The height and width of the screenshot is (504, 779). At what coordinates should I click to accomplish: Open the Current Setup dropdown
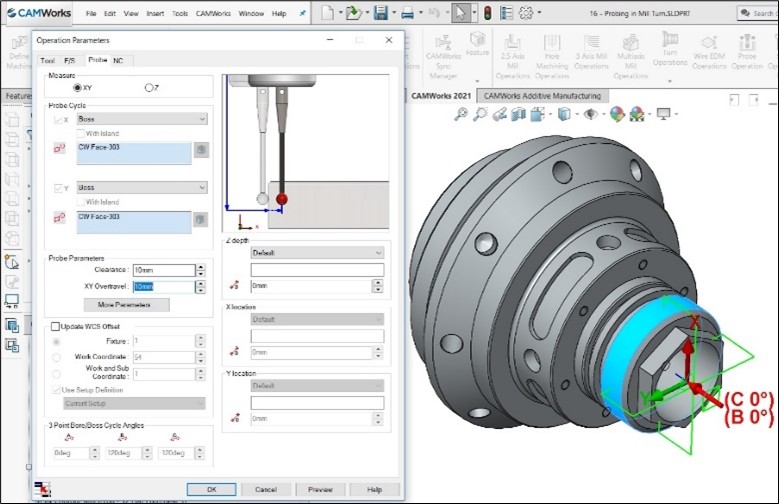point(134,404)
